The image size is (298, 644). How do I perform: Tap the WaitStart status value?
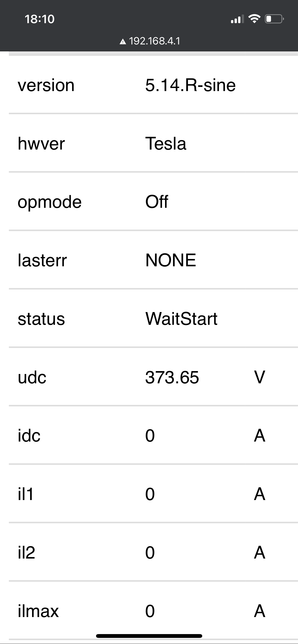(181, 319)
